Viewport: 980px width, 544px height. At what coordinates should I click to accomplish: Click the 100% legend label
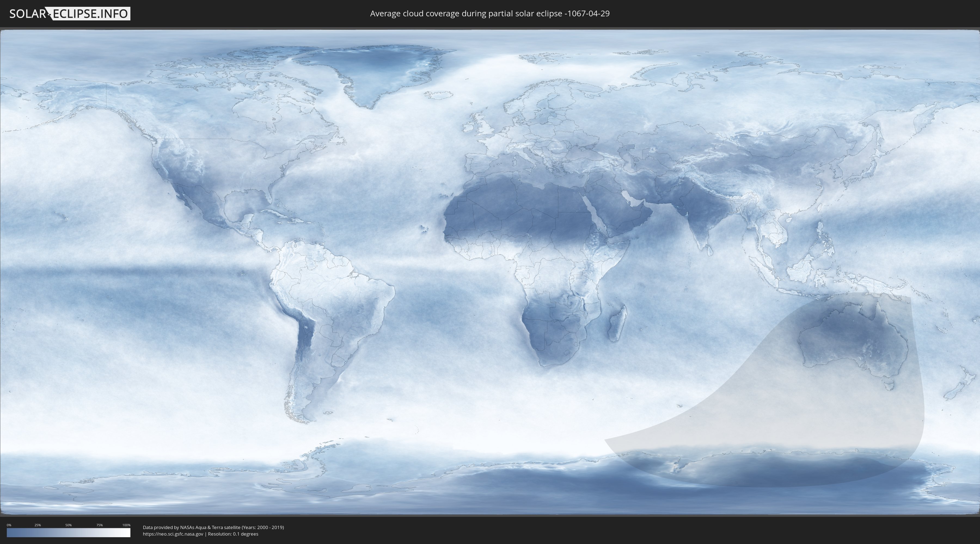(x=126, y=525)
